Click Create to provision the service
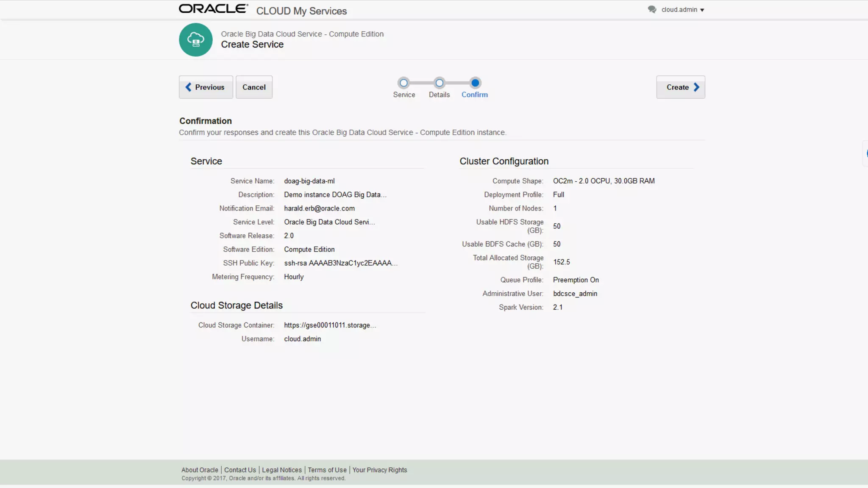Image resolution: width=868 pixels, height=488 pixels. tap(680, 87)
